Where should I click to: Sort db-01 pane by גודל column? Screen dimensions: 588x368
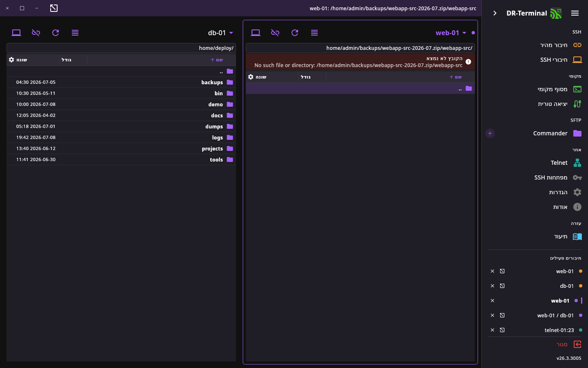(x=67, y=60)
